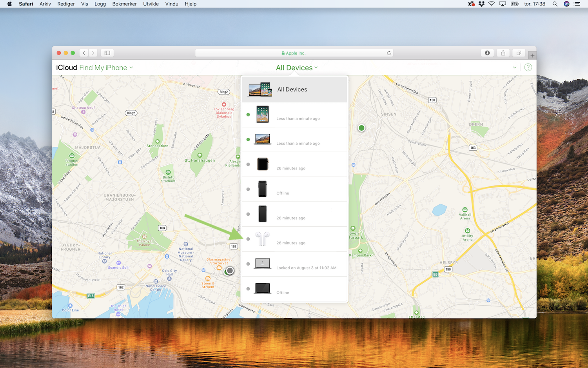Image resolution: width=588 pixels, height=368 pixels.
Task: Select the offline iPhone row
Action: tap(294, 189)
